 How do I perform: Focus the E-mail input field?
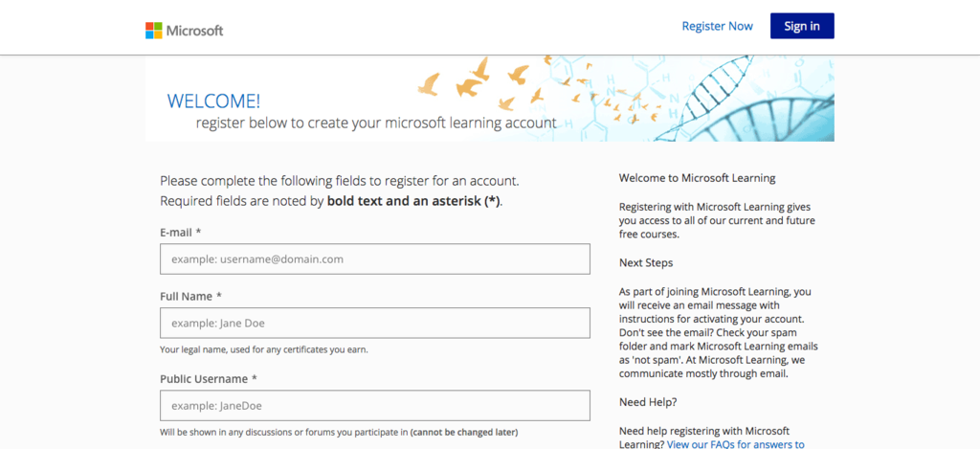(x=375, y=258)
